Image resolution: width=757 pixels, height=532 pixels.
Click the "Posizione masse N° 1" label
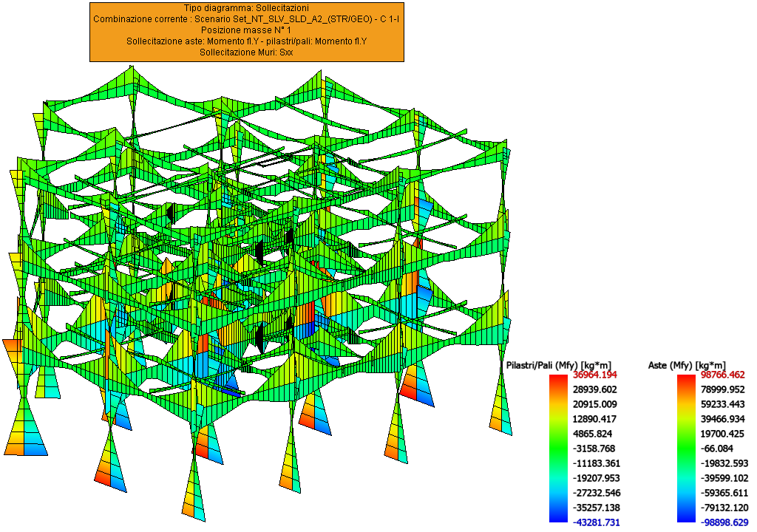247,30
